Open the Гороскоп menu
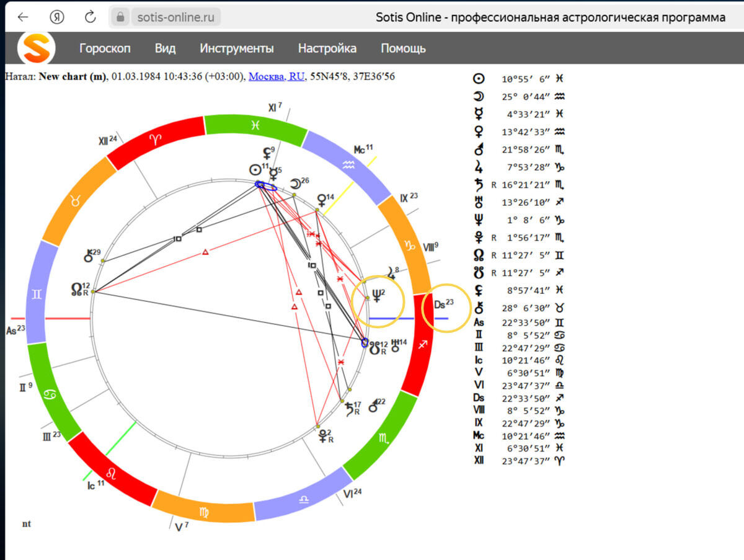 [105, 48]
